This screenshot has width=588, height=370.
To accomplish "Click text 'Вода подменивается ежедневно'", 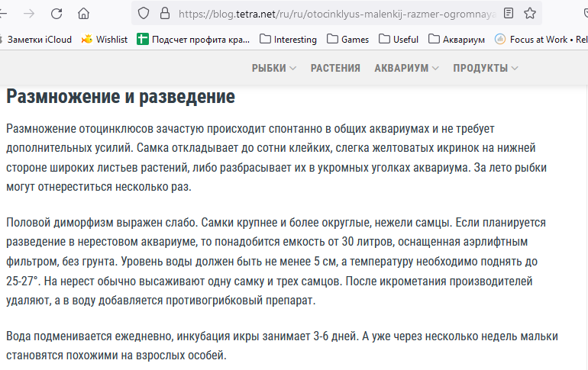I will [x=89, y=336].
